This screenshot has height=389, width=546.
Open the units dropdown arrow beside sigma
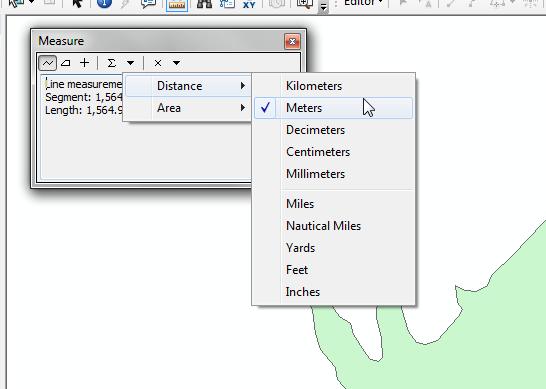click(131, 63)
